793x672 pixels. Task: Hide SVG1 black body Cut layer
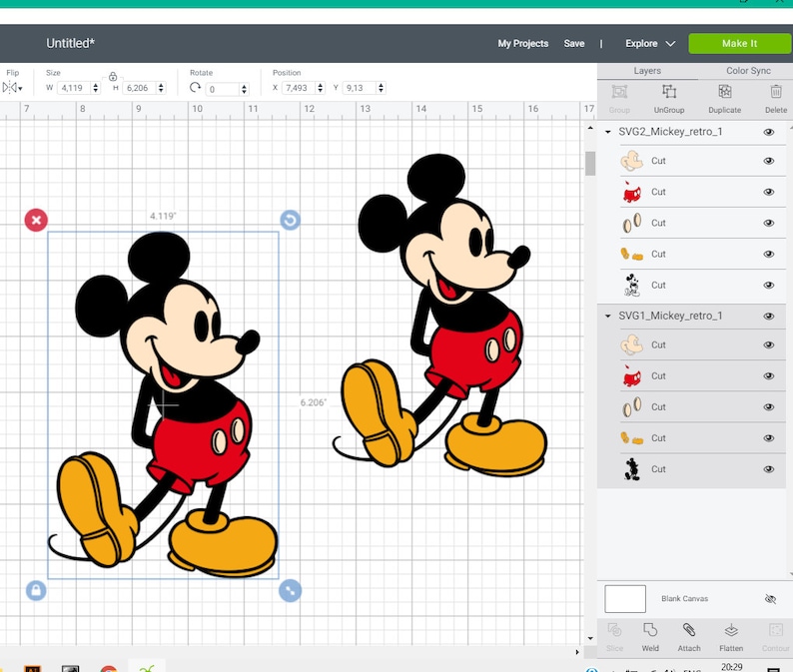(x=769, y=469)
